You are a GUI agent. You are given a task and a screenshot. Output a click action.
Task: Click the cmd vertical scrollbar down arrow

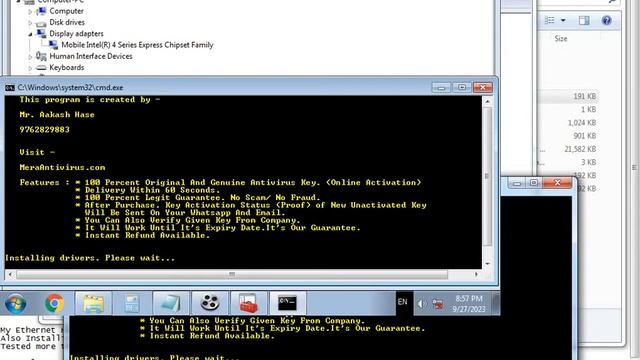487,264
